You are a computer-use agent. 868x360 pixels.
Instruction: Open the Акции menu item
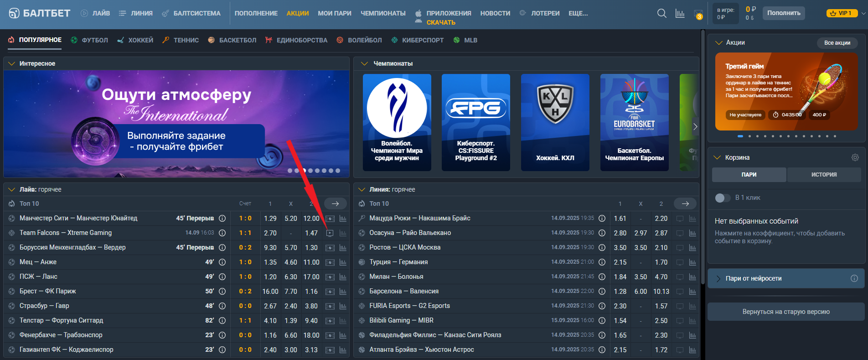point(298,13)
